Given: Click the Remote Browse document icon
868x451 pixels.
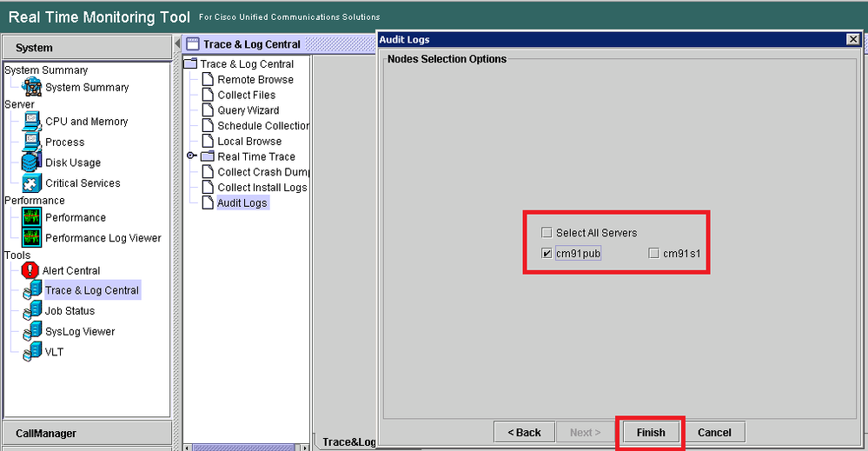Looking at the screenshot, I should coord(208,79).
